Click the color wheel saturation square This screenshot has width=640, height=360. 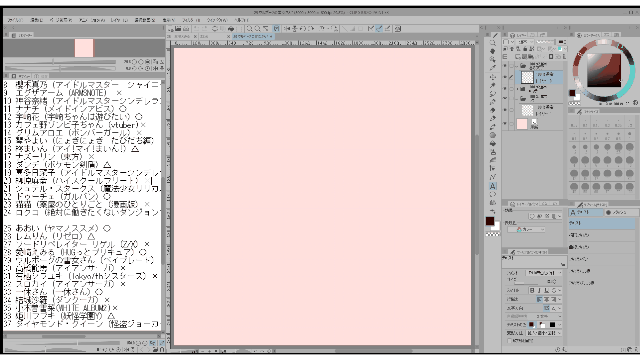[604, 70]
